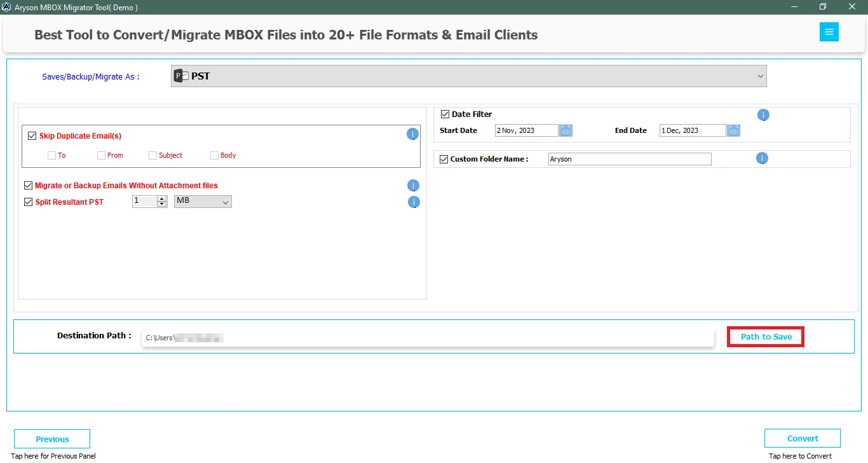Click info icon beside Split Resultant PST
868x463 pixels.
(x=414, y=202)
